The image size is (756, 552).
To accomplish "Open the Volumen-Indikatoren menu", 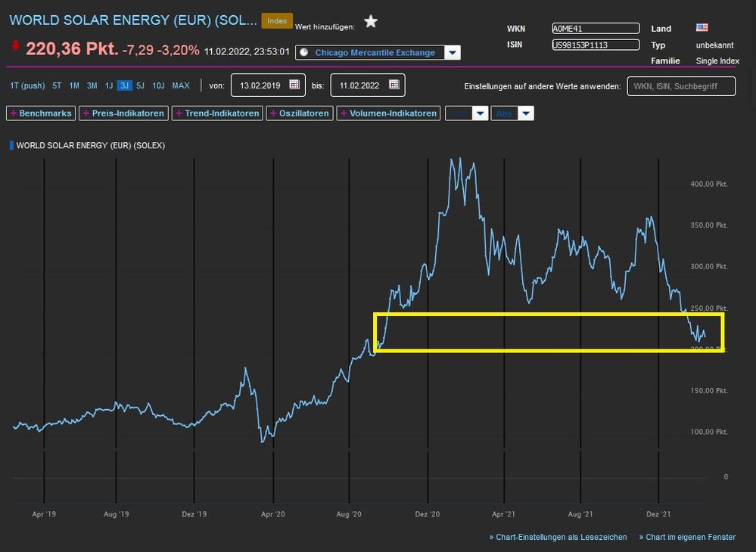I will pos(389,113).
